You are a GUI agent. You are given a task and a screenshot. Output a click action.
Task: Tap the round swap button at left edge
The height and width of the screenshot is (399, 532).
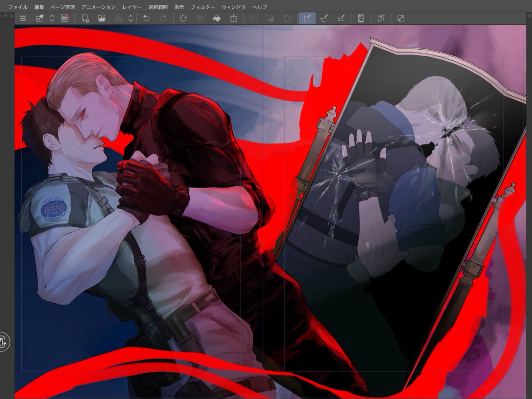pos(3,342)
